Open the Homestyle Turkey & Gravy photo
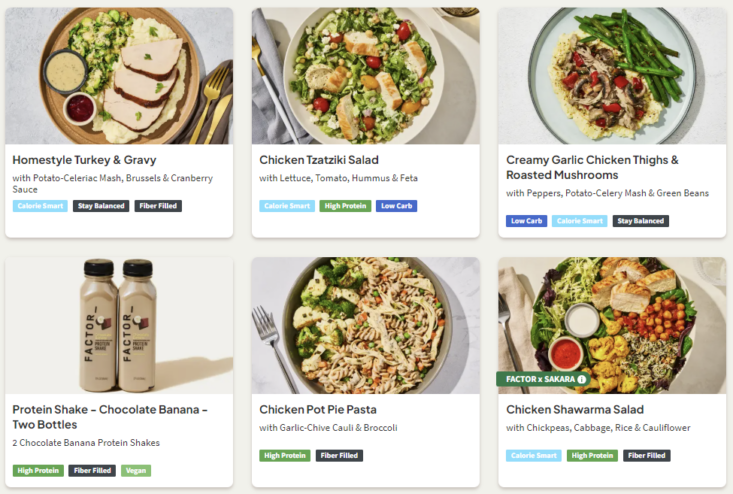 (119, 76)
